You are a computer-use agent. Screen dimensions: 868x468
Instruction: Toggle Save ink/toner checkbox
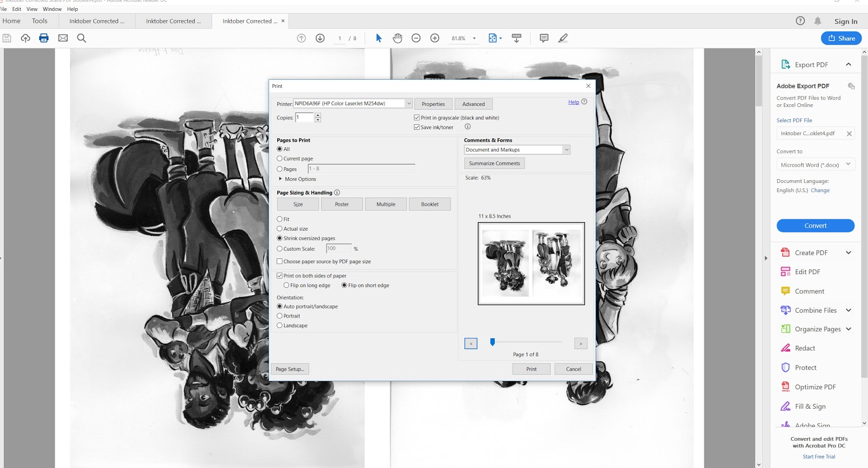coord(417,128)
